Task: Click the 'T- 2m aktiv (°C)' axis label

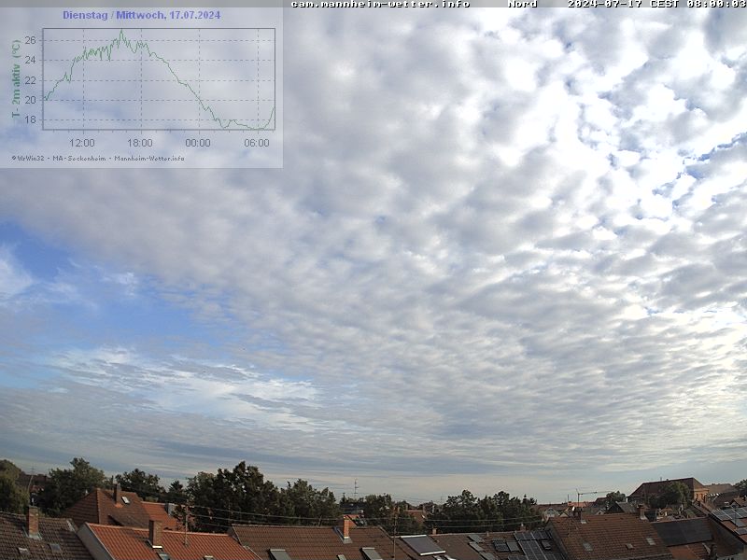Action: tap(16, 79)
